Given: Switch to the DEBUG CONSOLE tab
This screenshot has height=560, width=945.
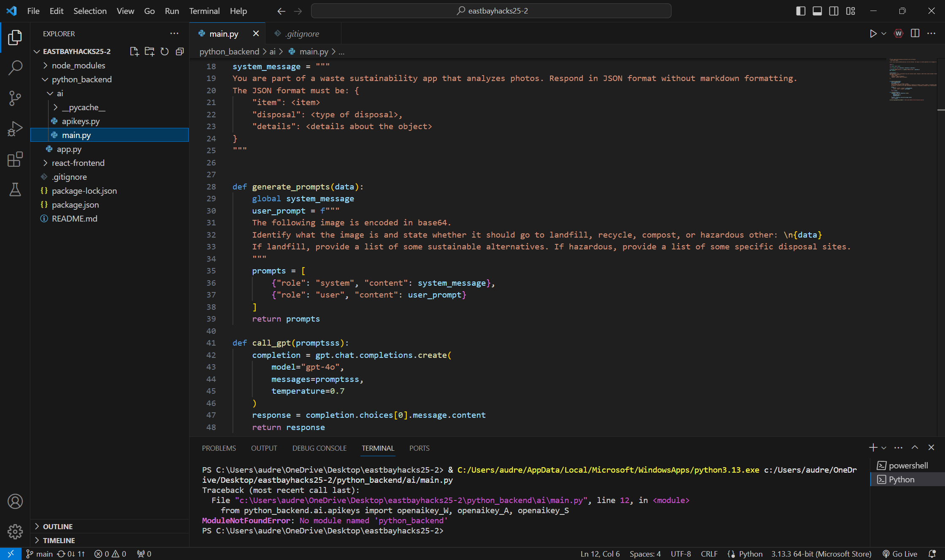Looking at the screenshot, I should [x=320, y=448].
